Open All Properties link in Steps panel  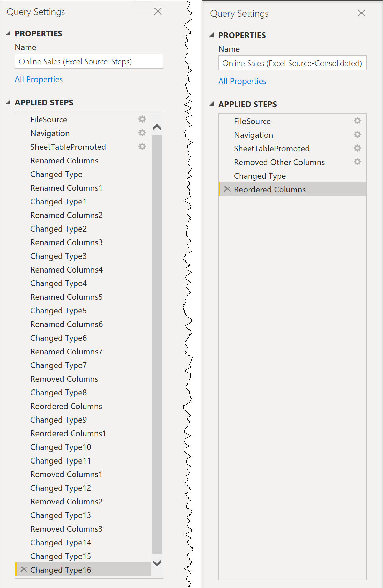pyautogui.click(x=39, y=79)
